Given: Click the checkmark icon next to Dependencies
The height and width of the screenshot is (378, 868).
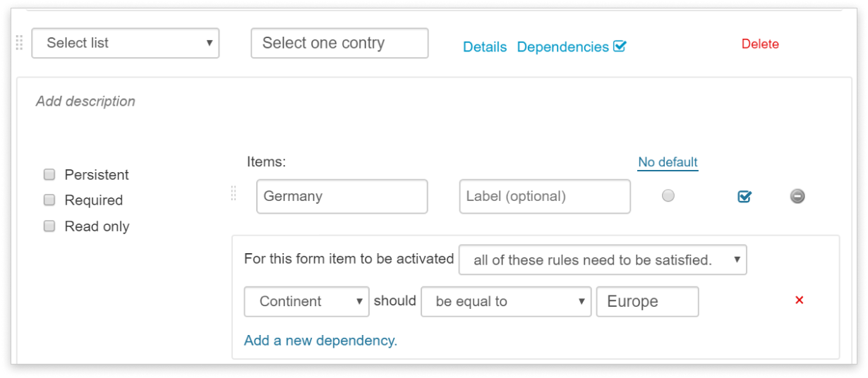Looking at the screenshot, I should (620, 47).
